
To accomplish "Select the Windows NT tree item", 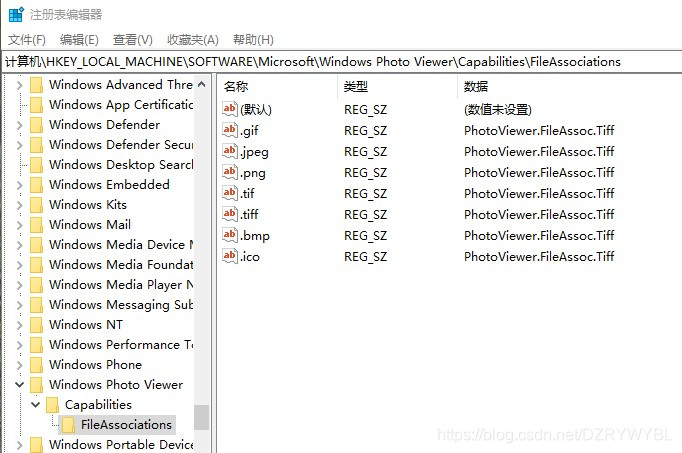I will [86, 325].
